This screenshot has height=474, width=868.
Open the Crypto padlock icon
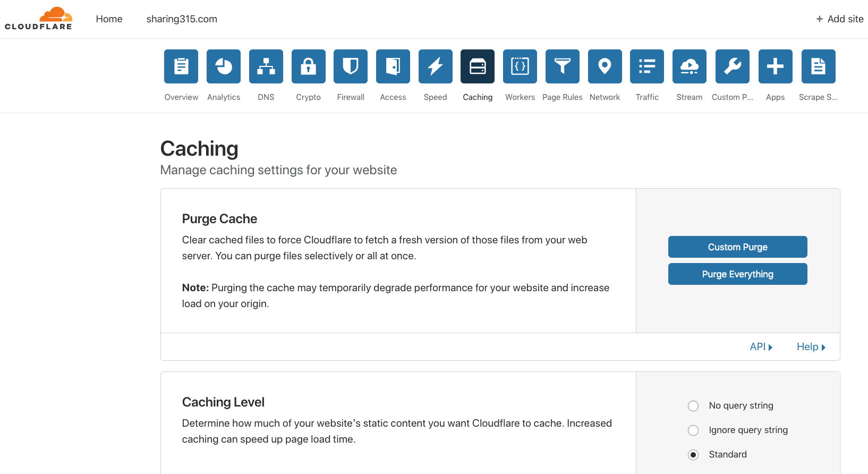coord(309,66)
